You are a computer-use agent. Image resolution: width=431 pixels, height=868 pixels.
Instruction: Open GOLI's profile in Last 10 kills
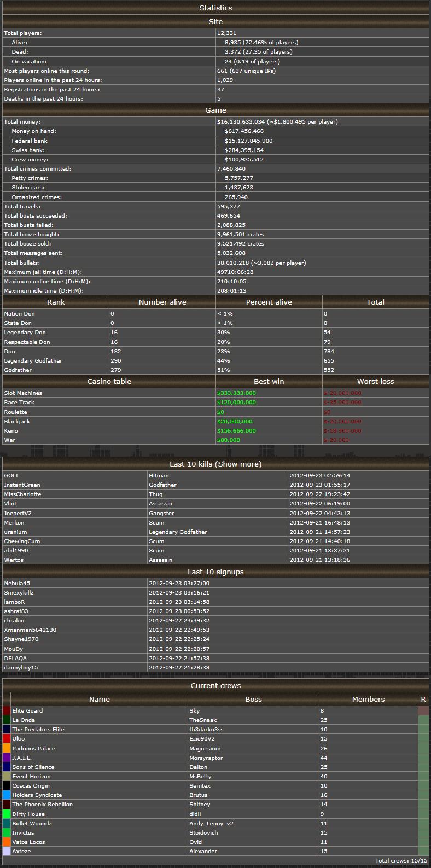[11, 476]
